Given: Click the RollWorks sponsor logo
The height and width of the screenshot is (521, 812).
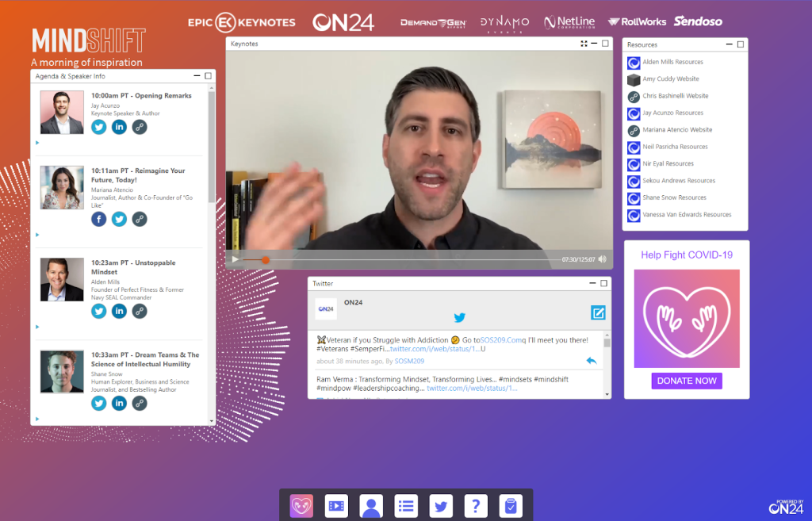Looking at the screenshot, I should [637, 21].
